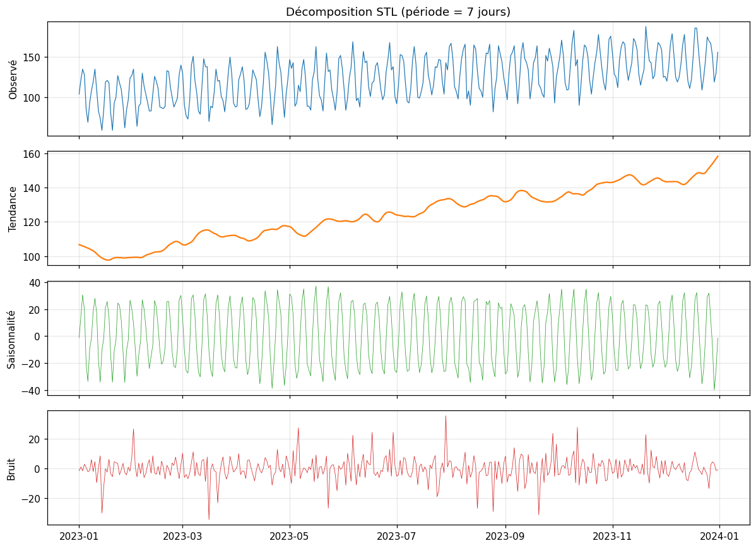
Task: Click the "2023-07" x-axis tick label
Action: click(396, 537)
